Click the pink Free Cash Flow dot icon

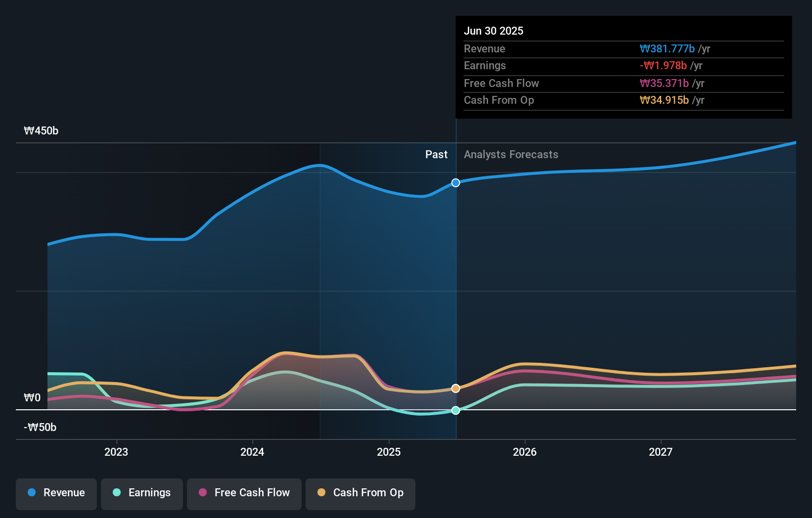[203, 493]
